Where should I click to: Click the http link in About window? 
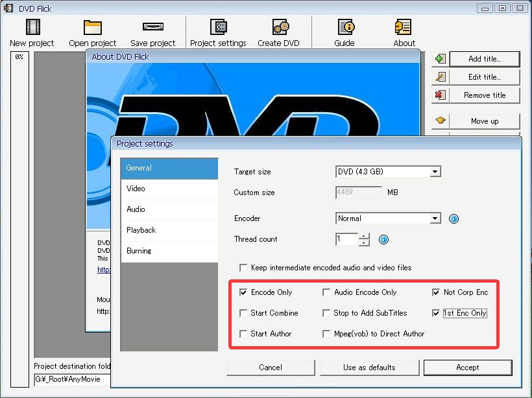[104, 270]
